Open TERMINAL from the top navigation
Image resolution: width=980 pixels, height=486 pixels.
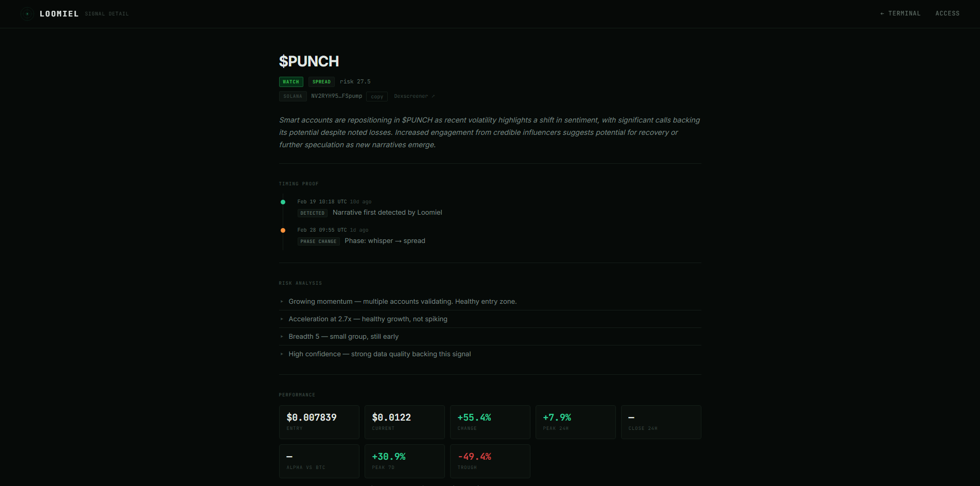click(904, 13)
